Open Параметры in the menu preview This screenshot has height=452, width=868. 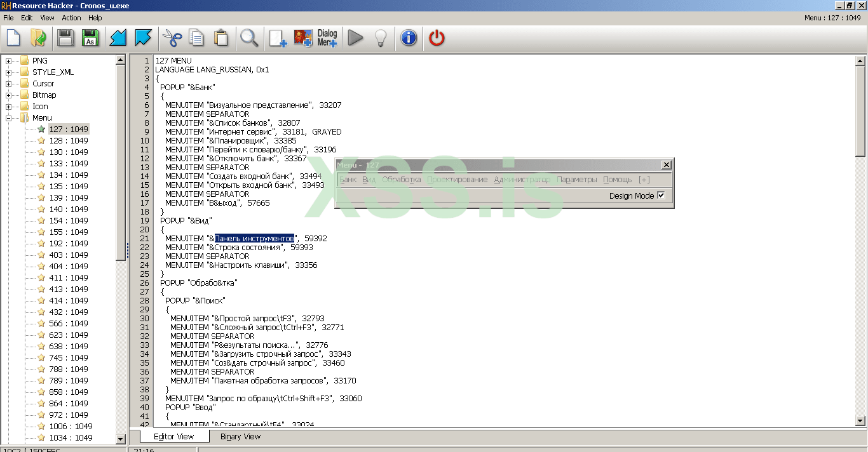(x=577, y=180)
